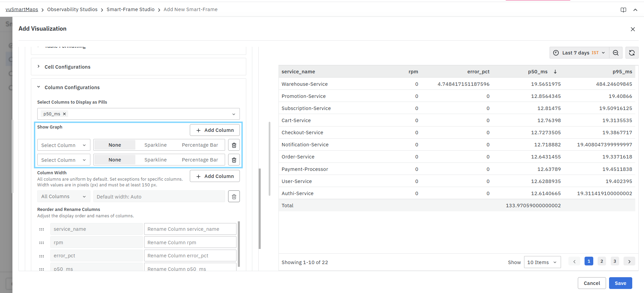Viewport: 644px width, 293px height.
Task: Click the configuration panel scrollbar
Action: click(x=260, y=209)
